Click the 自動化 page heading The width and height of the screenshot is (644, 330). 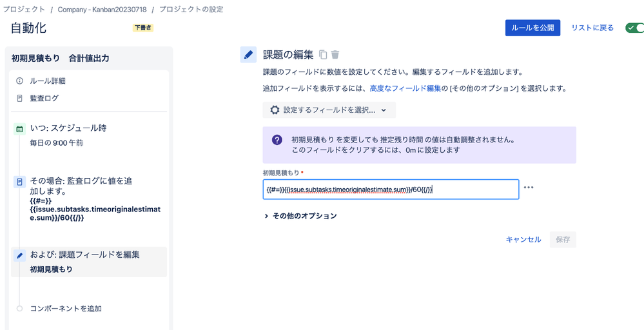click(x=28, y=28)
